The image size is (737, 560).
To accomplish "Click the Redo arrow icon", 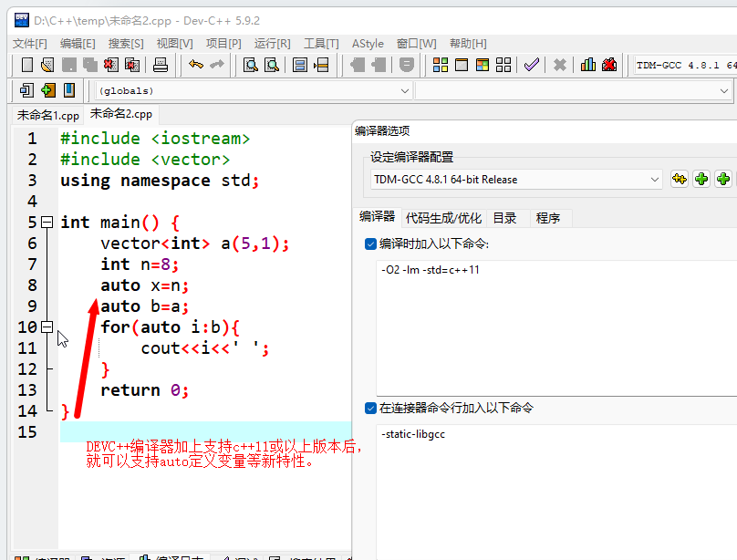I will 217,65.
